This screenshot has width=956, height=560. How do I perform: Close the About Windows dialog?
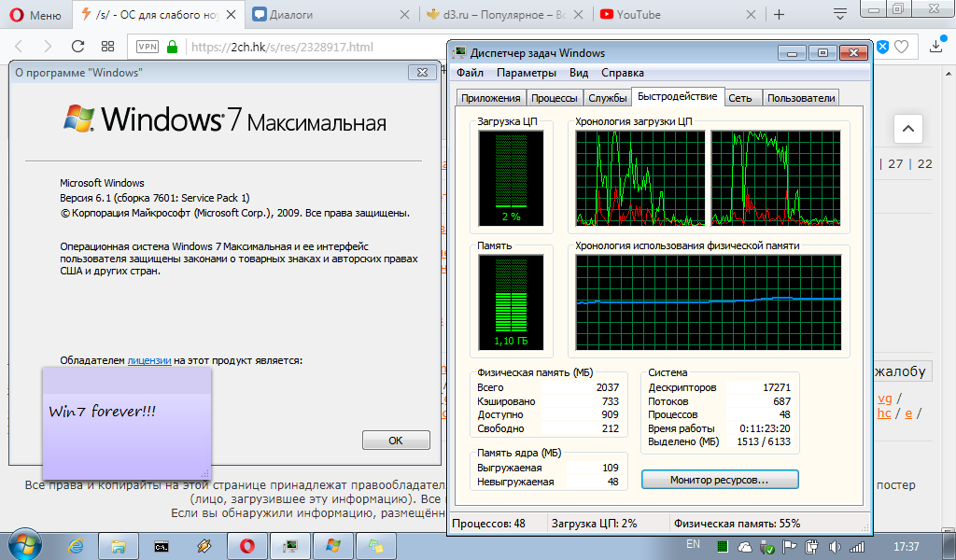click(422, 72)
